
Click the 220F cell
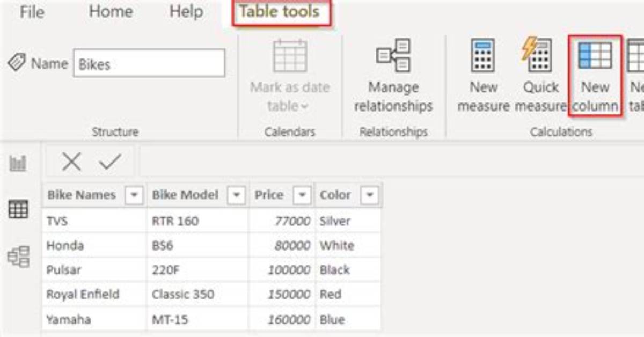198,270
